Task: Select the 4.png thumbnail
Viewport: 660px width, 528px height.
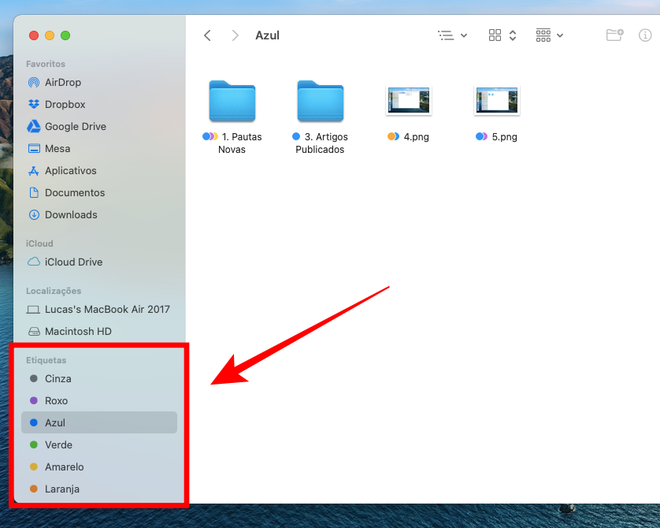Action: click(x=409, y=101)
